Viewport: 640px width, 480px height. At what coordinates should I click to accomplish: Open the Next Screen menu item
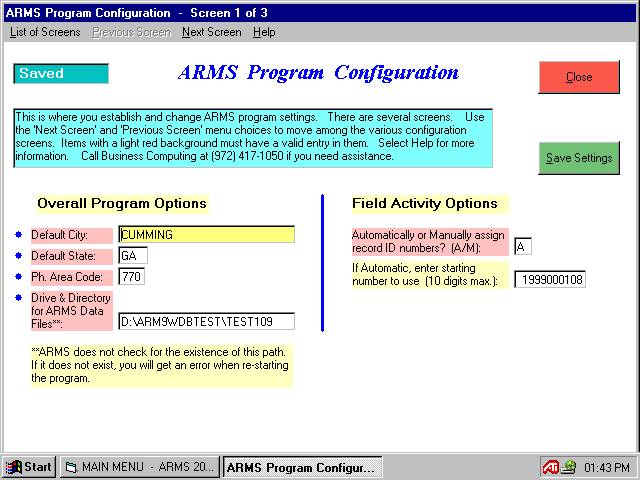click(211, 32)
